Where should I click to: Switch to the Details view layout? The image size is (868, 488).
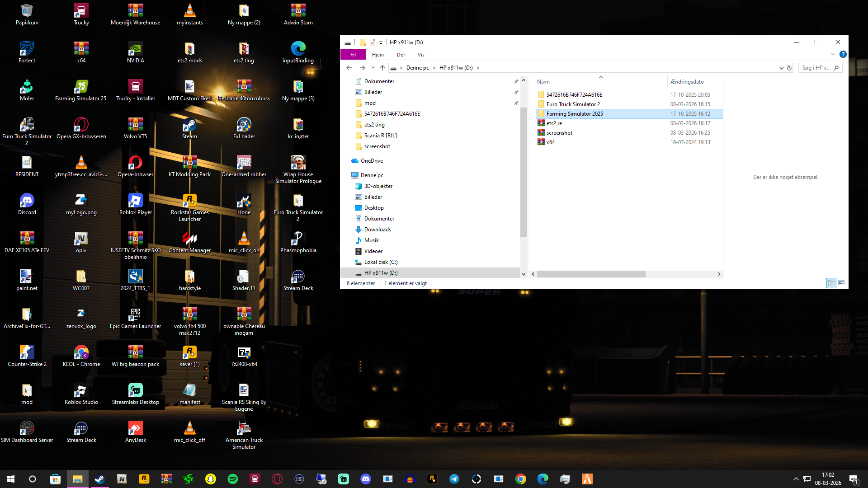831,283
